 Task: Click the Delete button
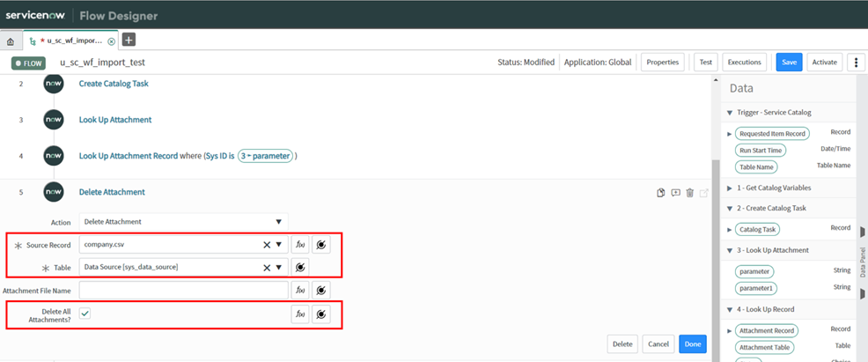pos(622,344)
